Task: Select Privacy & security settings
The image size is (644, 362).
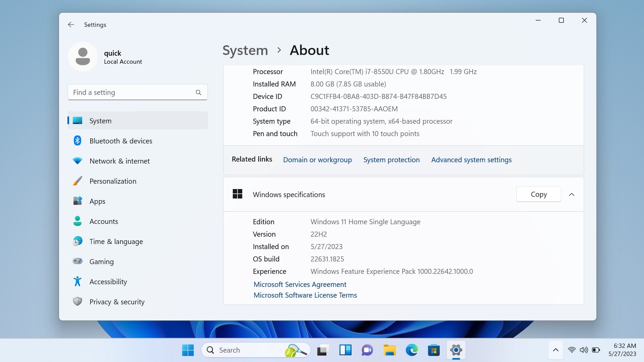Action: (x=117, y=301)
